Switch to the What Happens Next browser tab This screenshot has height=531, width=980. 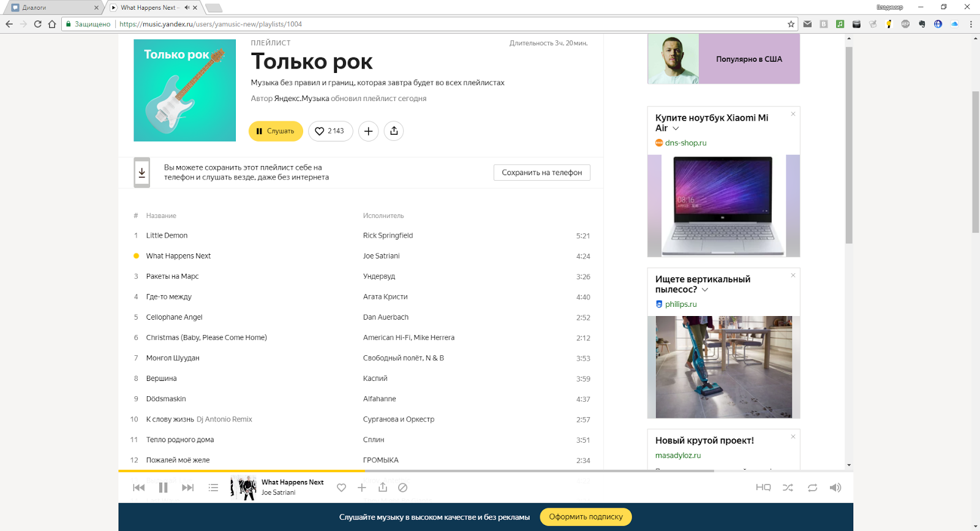point(153,7)
